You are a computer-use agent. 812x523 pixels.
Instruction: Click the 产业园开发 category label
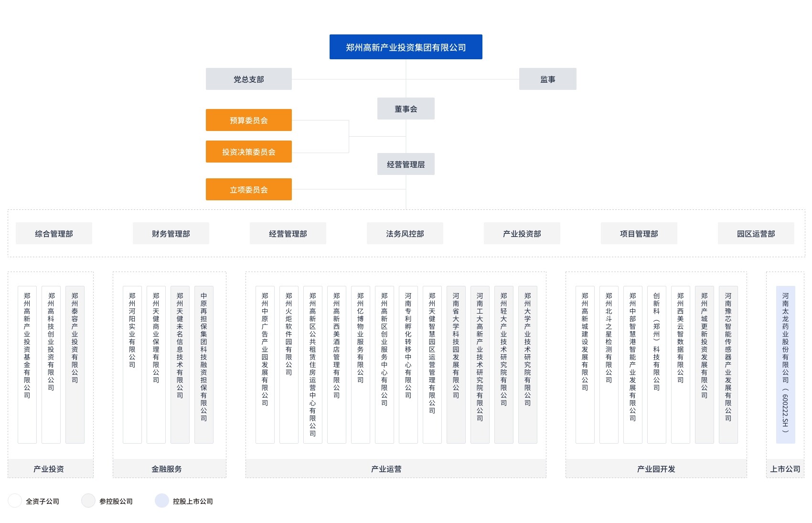tap(656, 469)
